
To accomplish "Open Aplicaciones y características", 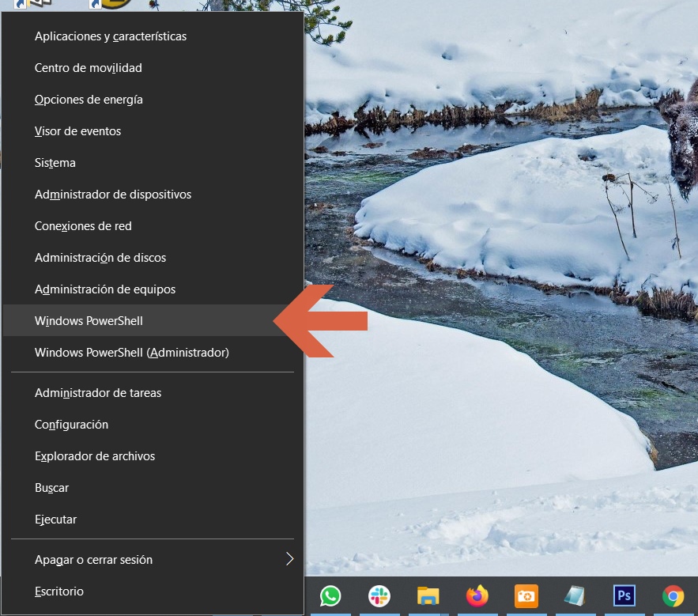I will [x=153, y=36].
